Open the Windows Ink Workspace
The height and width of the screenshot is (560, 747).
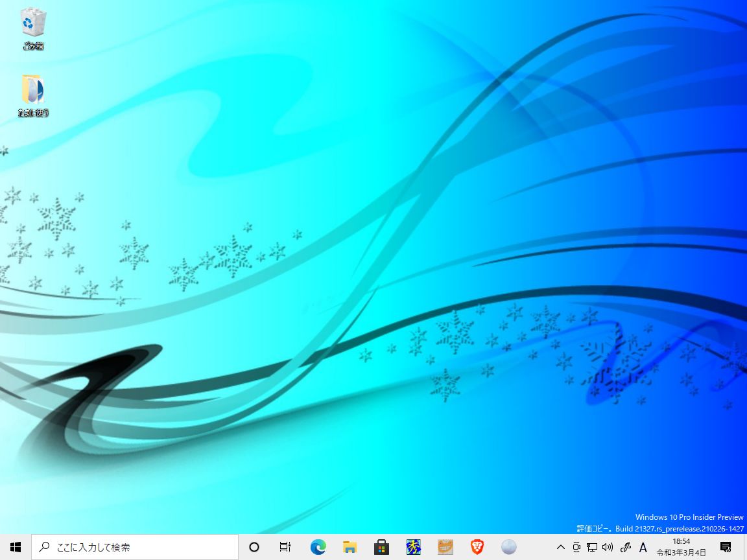pyautogui.click(x=625, y=547)
